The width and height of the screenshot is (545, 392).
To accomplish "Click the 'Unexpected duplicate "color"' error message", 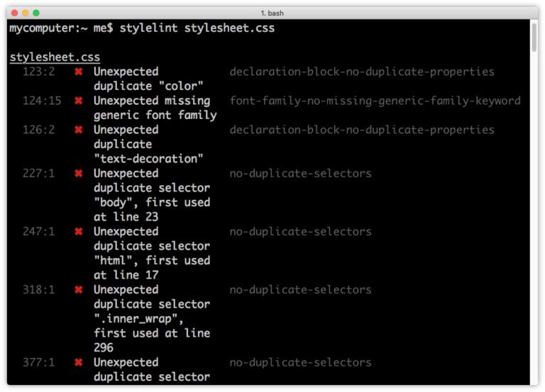I will [149, 79].
